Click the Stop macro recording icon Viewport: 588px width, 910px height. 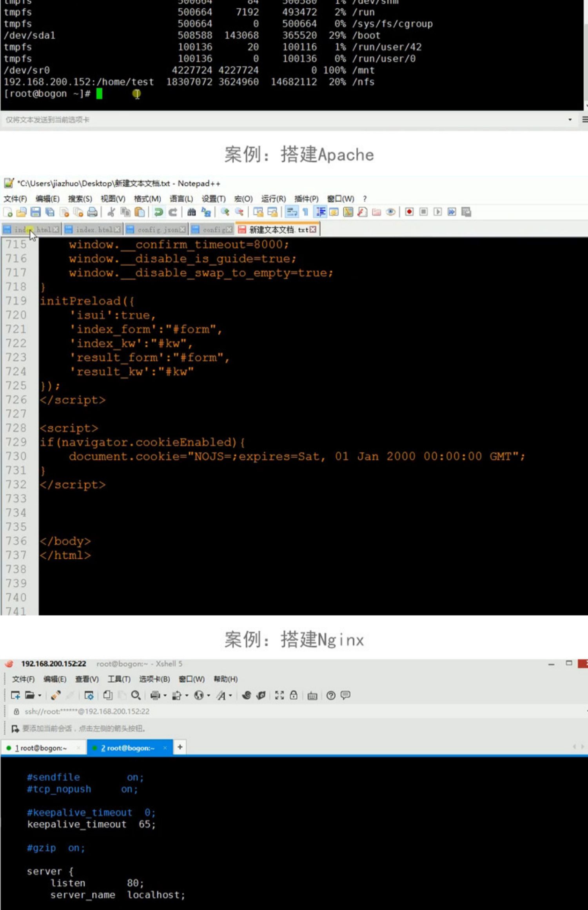(x=423, y=212)
